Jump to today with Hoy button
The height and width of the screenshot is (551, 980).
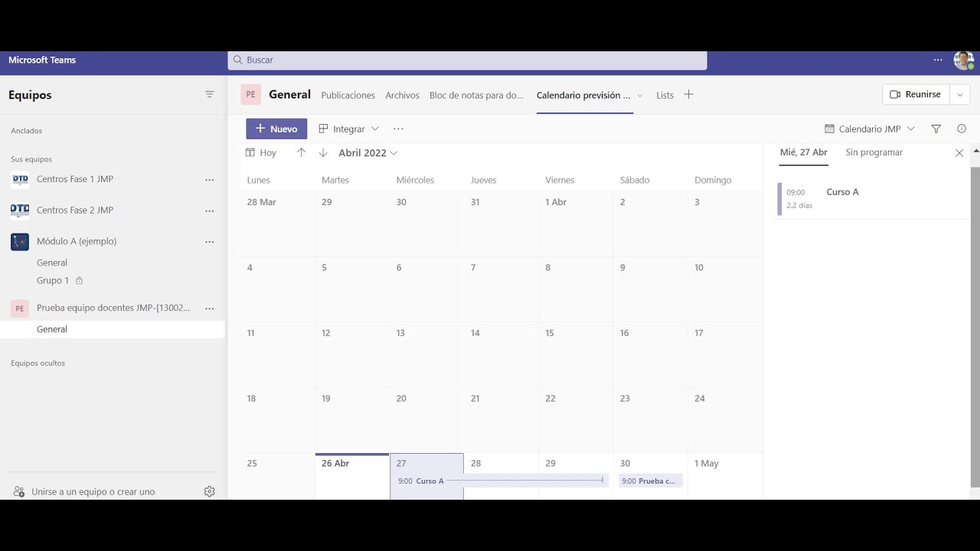261,153
